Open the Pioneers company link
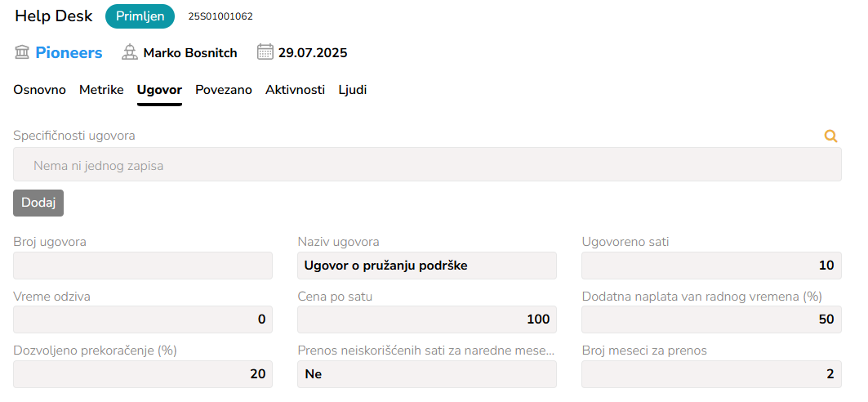This screenshot has width=868, height=402. 69,53
